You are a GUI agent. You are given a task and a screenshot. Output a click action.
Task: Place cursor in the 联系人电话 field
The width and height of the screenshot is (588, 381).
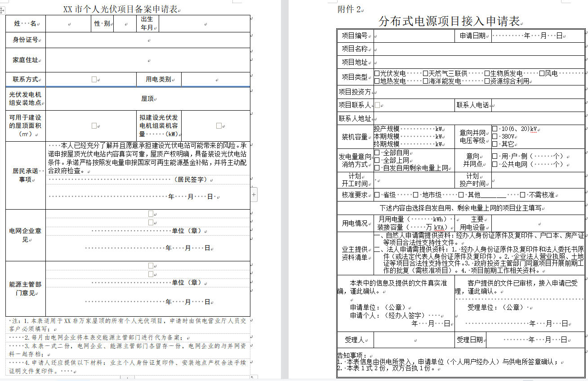pyautogui.click(x=538, y=105)
